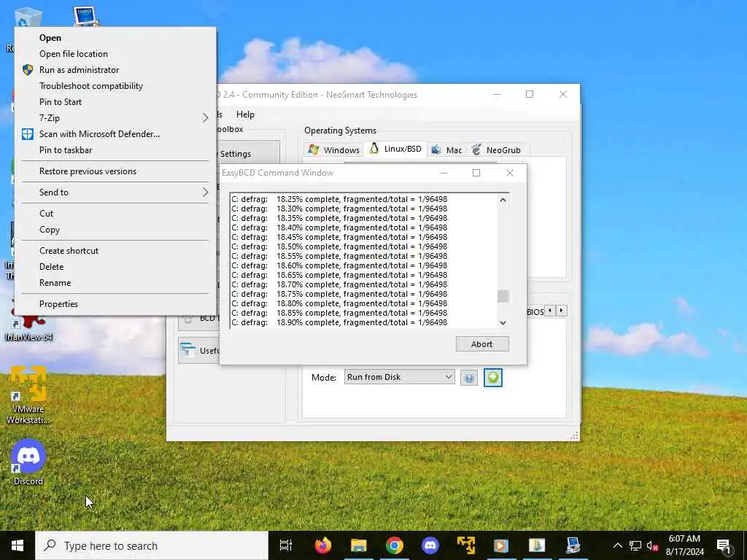Close the EasyBCD Command Window
The width and height of the screenshot is (747, 560).
pos(510,173)
